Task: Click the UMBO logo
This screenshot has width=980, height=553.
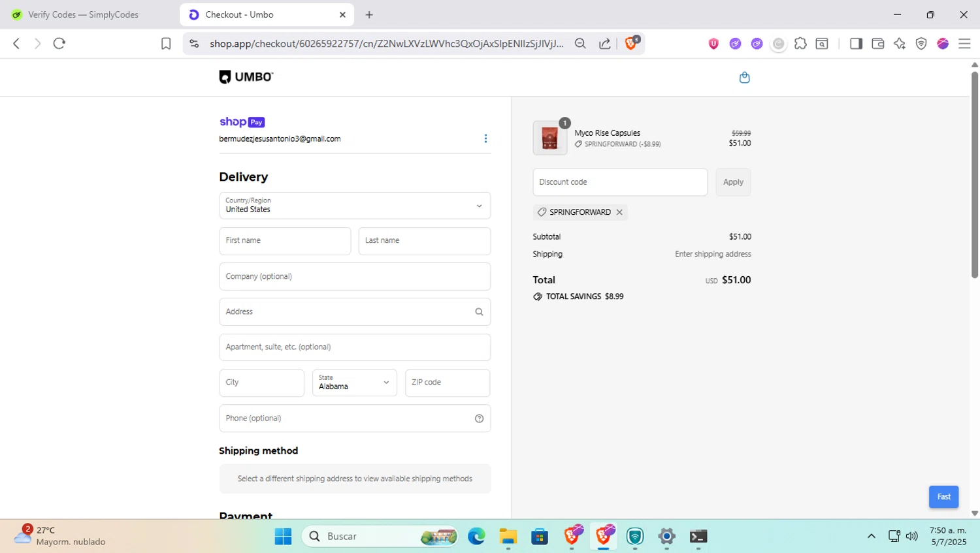Action: coord(246,77)
